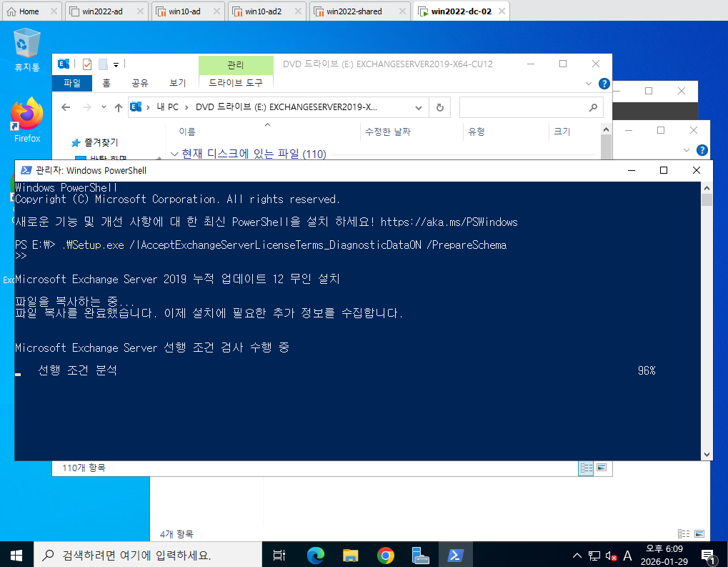Collapse the 현재 디스크에 있는 파일 group
This screenshot has width=728, height=567.
click(174, 154)
